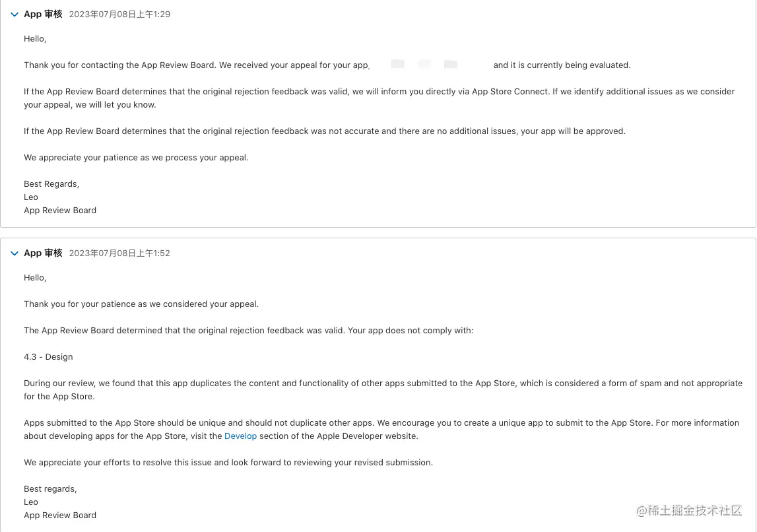This screenshot has height=532, width=757.
Task: Click the second message's App 审核 sender title
Action: click(x=43, y=253)
